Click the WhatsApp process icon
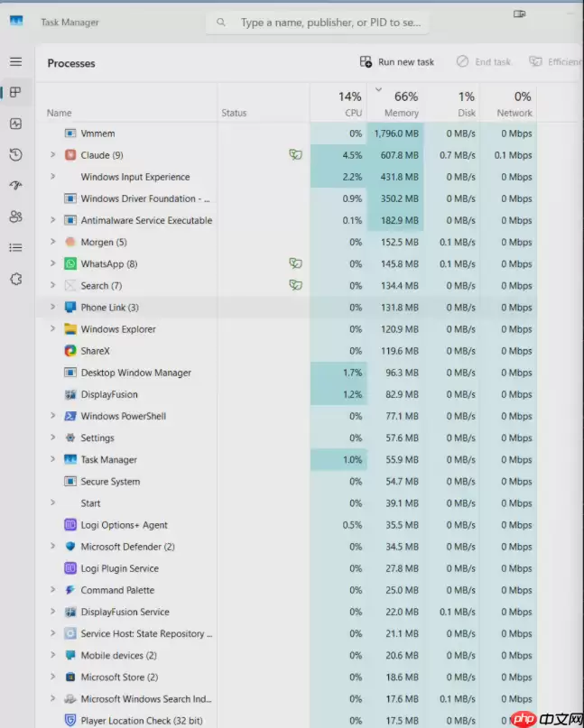Viewport: 584px width, 728px height. pyautogui.click(x=70, y=263)
